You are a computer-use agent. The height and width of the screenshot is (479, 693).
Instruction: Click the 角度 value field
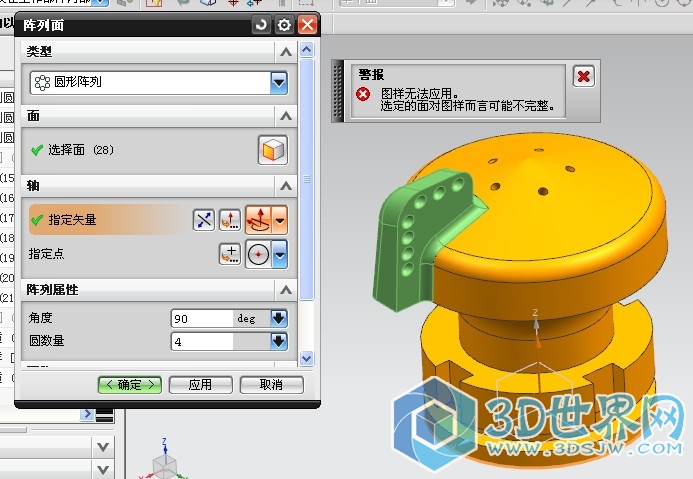[202, 319]
